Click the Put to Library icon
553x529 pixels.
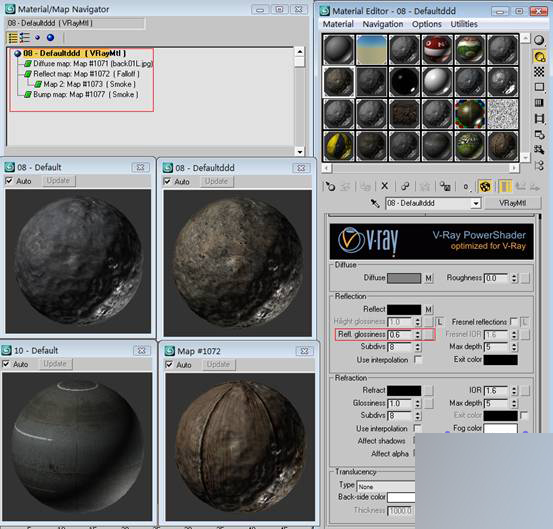pos(445,186)
